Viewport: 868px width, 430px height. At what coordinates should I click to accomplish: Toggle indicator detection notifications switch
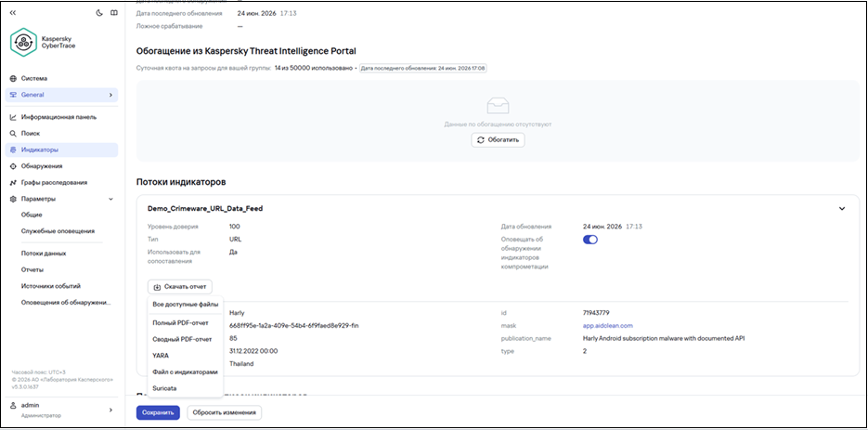click(590, 240)
